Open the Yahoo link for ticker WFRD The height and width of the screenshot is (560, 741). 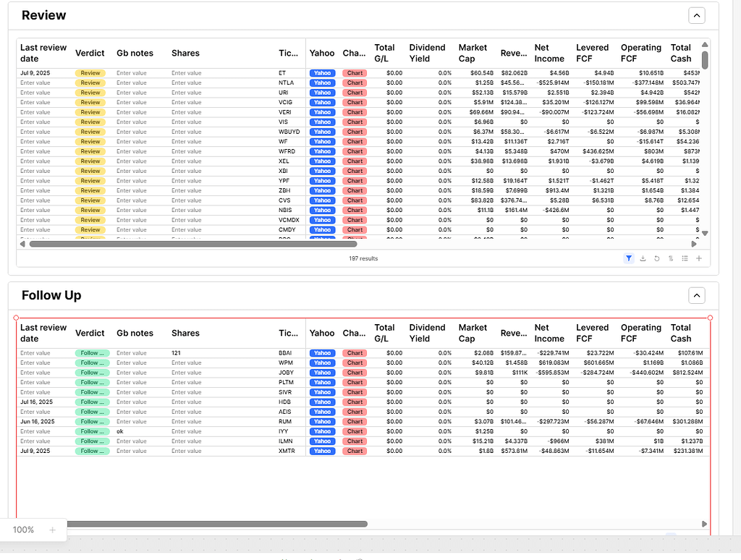point(322,151)
